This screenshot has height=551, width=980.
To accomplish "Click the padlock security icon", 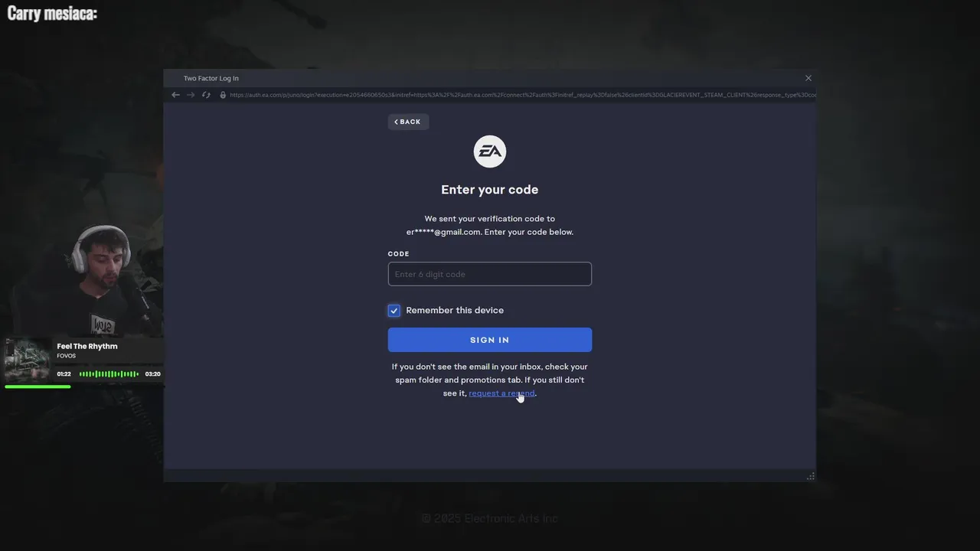I will point(223,95).
